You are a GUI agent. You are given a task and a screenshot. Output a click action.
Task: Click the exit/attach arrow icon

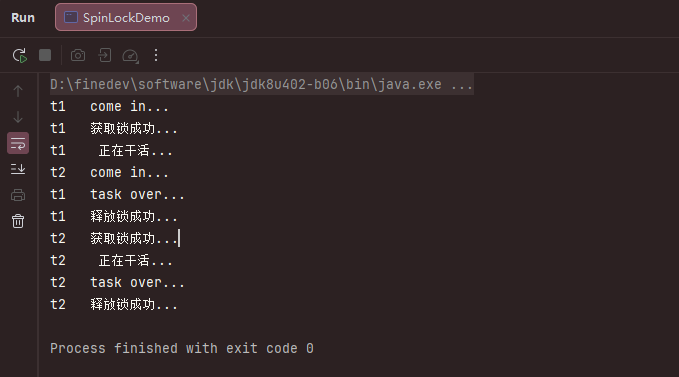(x=104, y=55)
